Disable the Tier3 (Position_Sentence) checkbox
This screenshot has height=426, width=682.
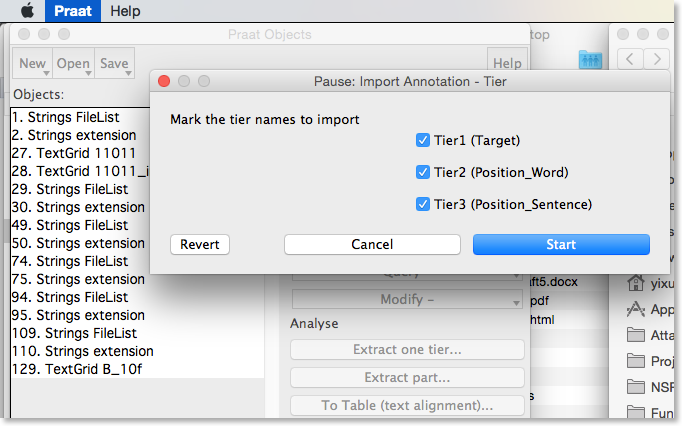423,204
